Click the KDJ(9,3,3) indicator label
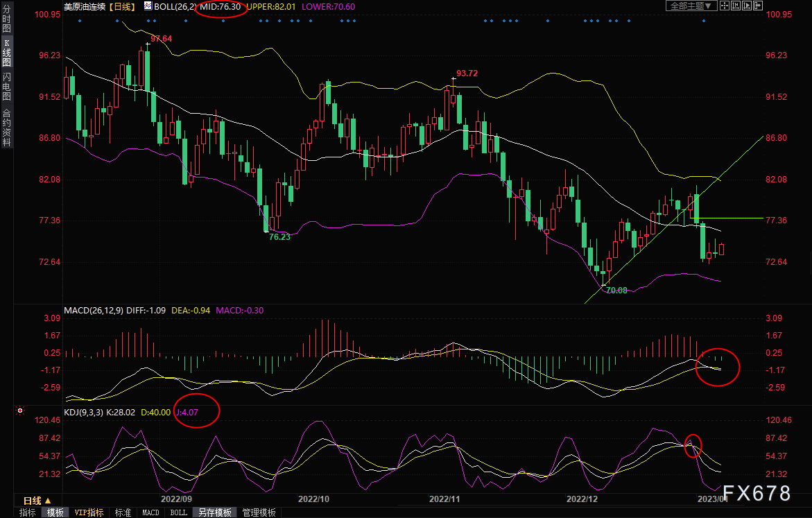This screenshot has width=812, height=518. pyautogui.click(x=83, y=413)
